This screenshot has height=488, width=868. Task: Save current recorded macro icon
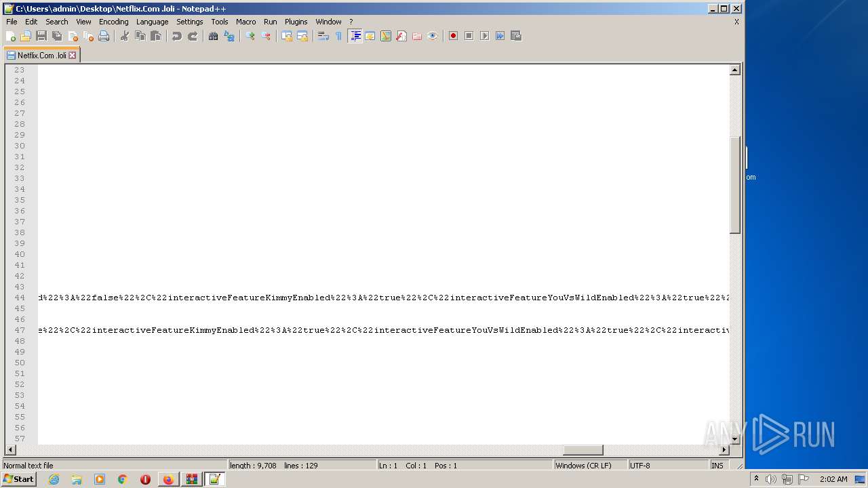(x=515, y=36)
